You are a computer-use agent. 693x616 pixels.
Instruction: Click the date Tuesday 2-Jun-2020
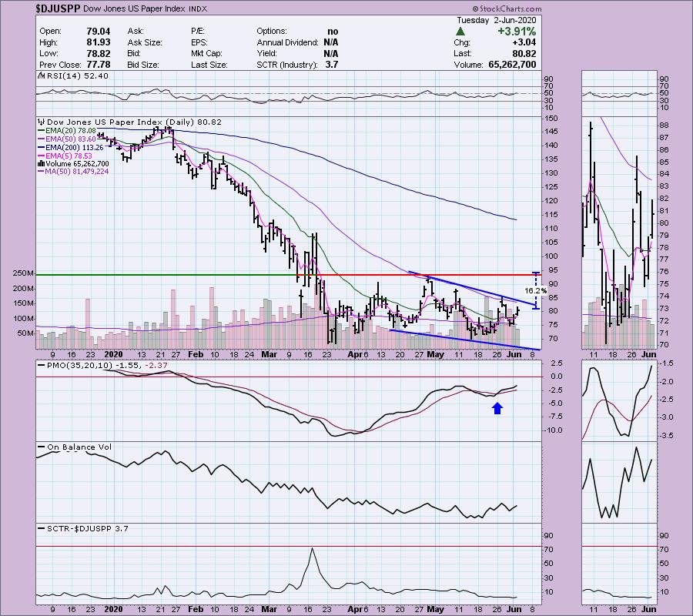[497, 20]
